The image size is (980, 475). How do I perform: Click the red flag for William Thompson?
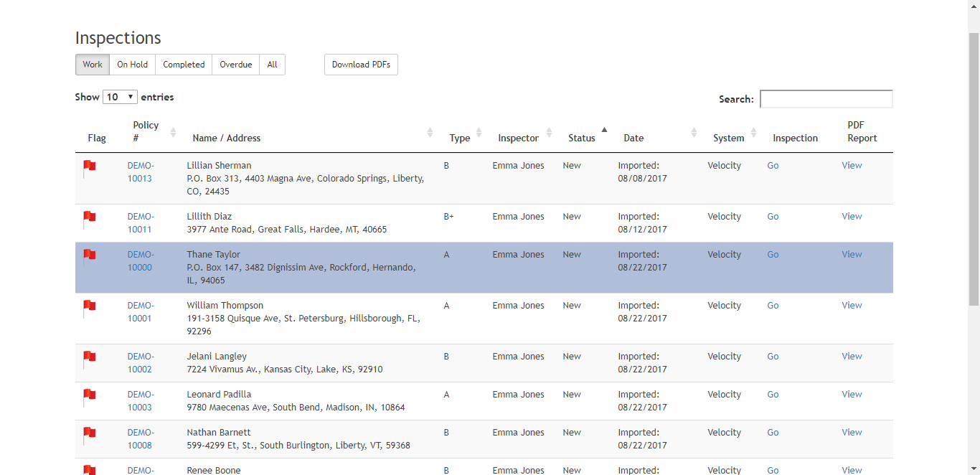[x=90, y=307]
